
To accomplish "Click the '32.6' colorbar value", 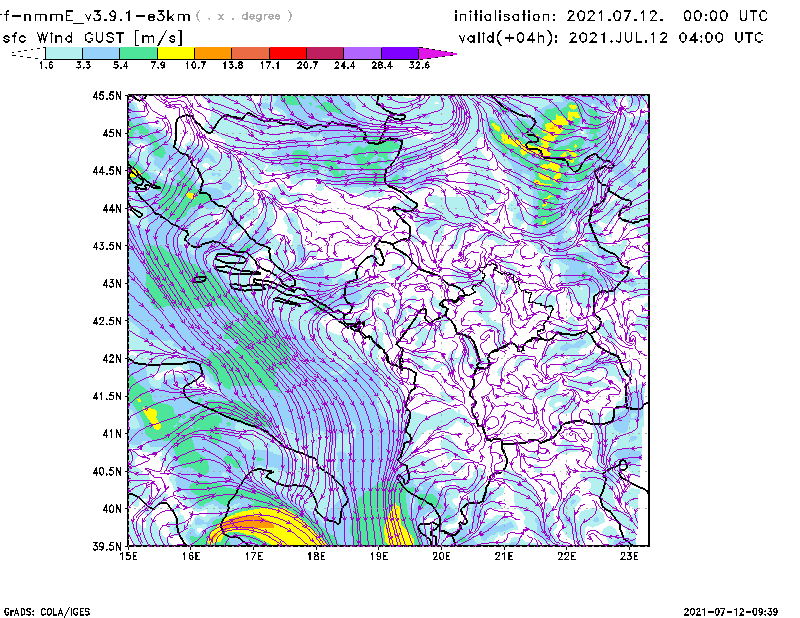I will click(419, 65).
